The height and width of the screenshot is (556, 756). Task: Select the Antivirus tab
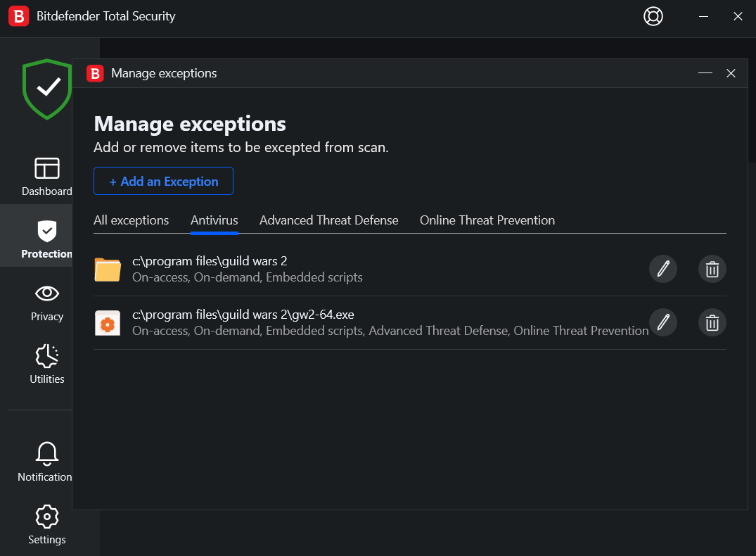pos(214,220)
